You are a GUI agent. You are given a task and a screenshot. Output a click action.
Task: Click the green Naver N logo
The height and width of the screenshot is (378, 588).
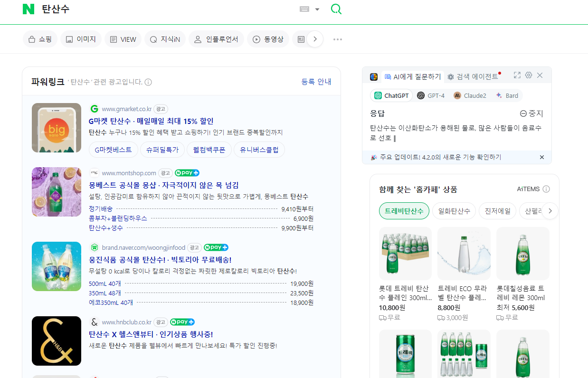pyautogui.click(x=28, y=9)
